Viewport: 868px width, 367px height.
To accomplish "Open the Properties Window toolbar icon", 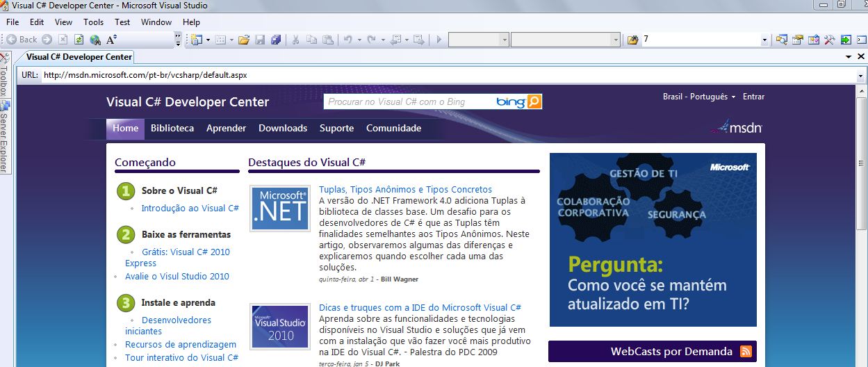I will coord(798,40).
